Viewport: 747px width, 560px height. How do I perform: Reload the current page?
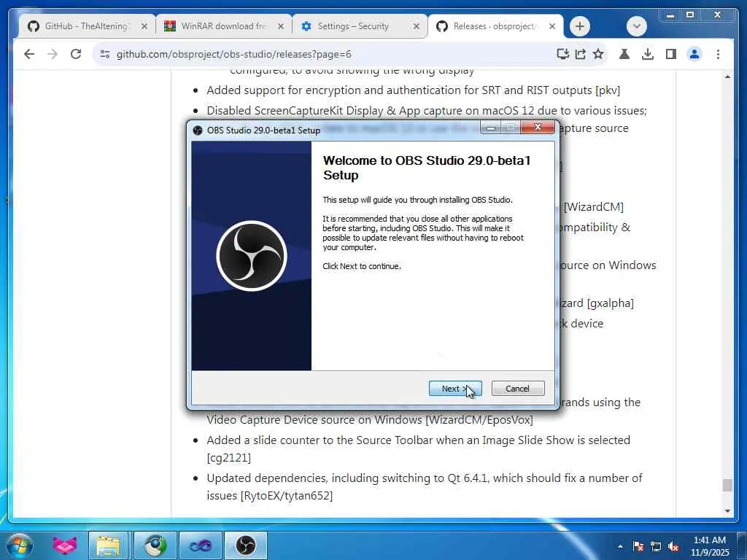(76, 54)
